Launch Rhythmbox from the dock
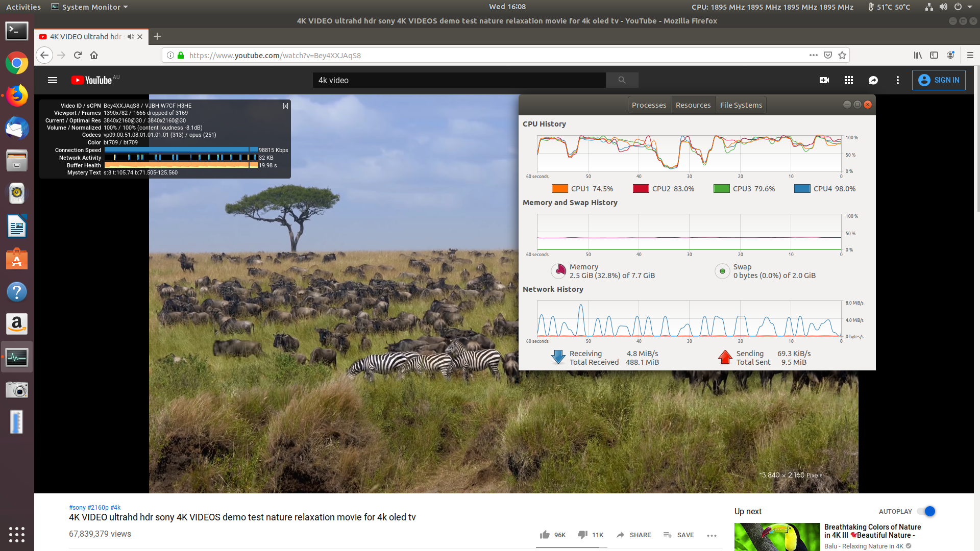The height and width of the screenshot is (551, 980). (17, 193)
